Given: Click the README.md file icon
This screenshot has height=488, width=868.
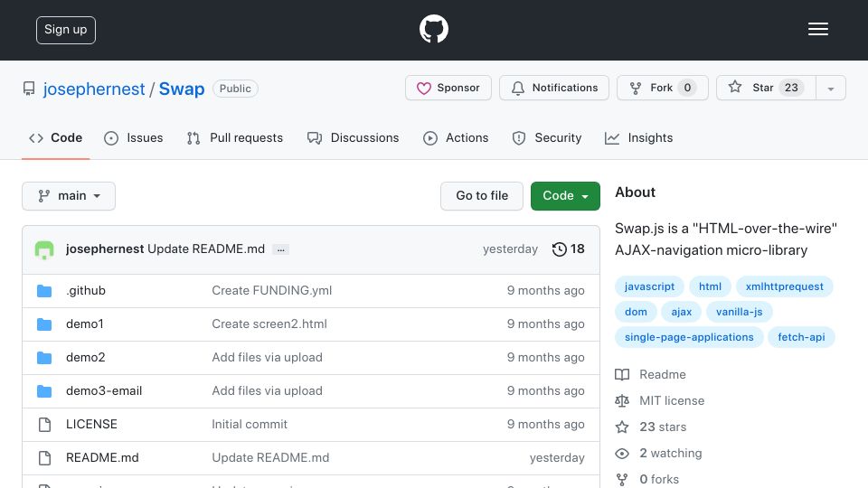Looking at the screenshot, I should click(44, 458).
